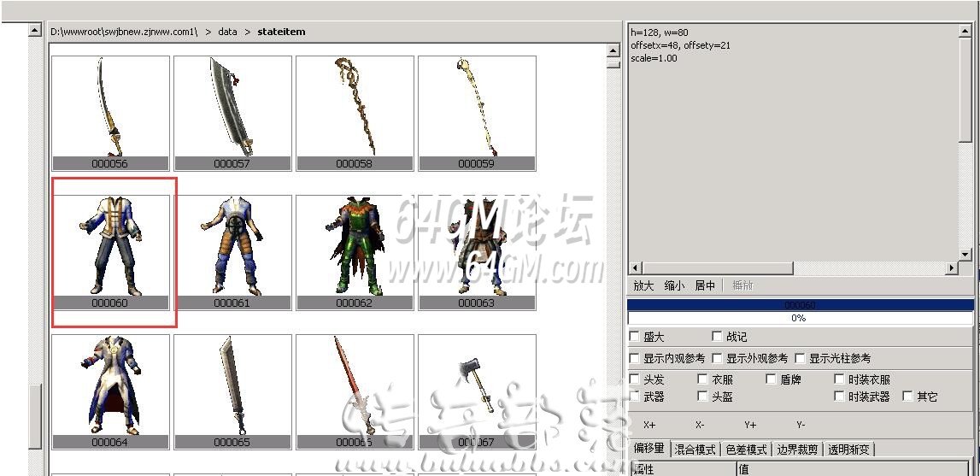Screen dimensions: 980x476
Task: Select brown outfit thumbnail 000063
Action: [x=477, y=253]
